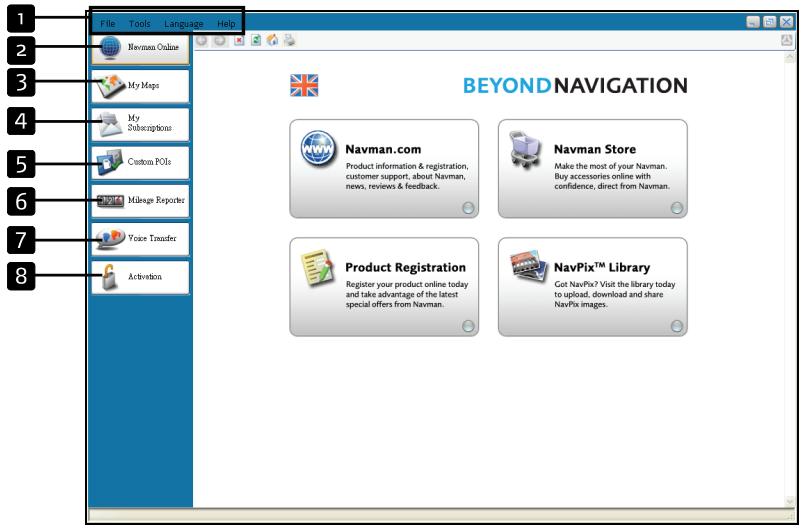Click the Product Registration heading
801x528 pixels.
click(406, 268)
